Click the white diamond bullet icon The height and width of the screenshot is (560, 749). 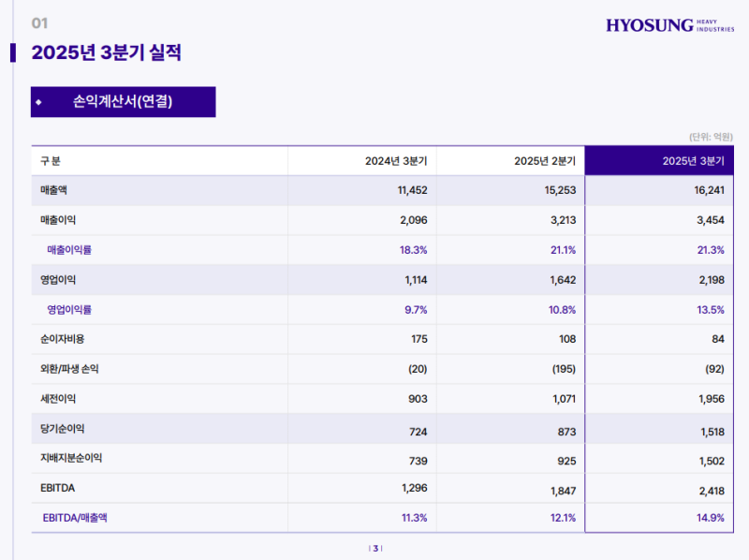click(x=38, y=101)
